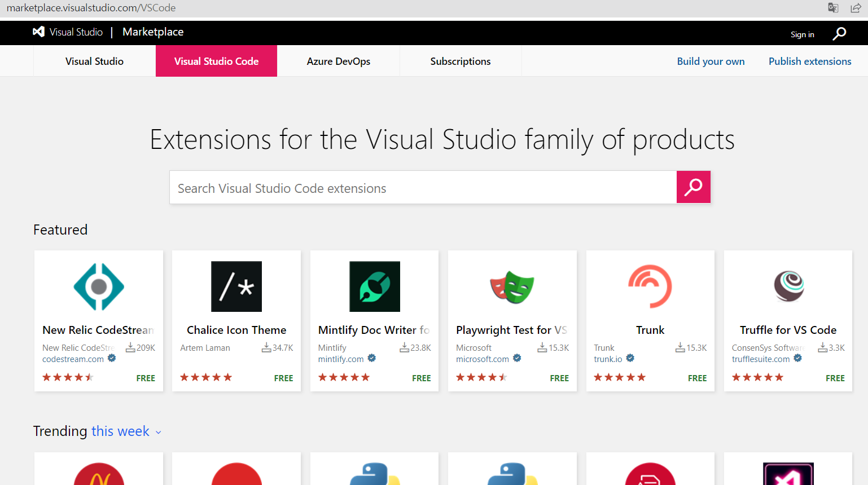Open last trending extension pink Visual Studio icon
868x485 pixels.
pos(788,474)
